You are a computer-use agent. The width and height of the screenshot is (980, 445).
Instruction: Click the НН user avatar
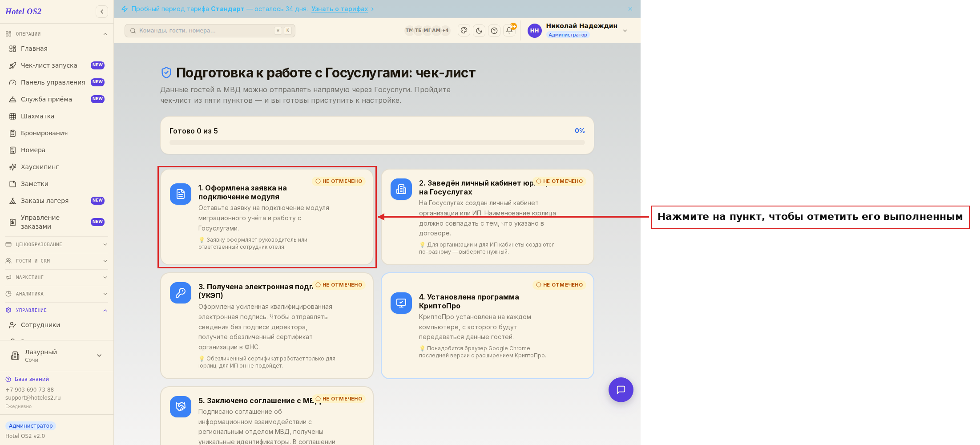535,31
